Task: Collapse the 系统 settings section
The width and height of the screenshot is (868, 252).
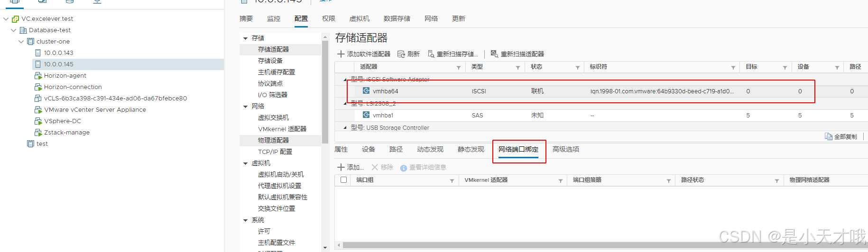Action: pyautogui.click(x=246, y=220)
